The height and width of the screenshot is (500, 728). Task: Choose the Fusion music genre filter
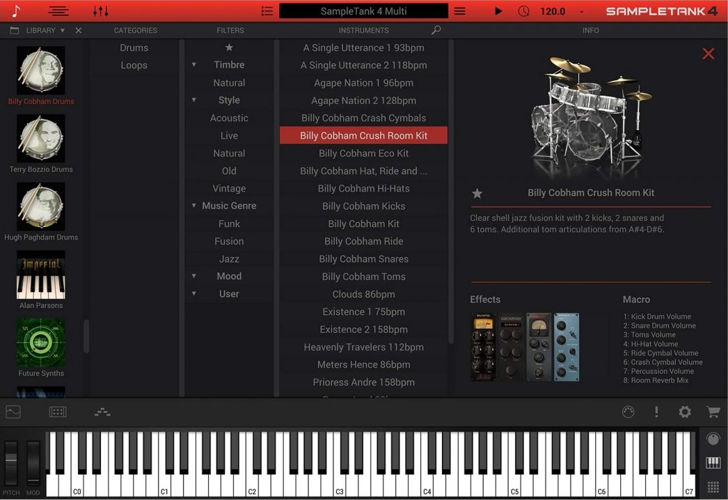point(229,241)
